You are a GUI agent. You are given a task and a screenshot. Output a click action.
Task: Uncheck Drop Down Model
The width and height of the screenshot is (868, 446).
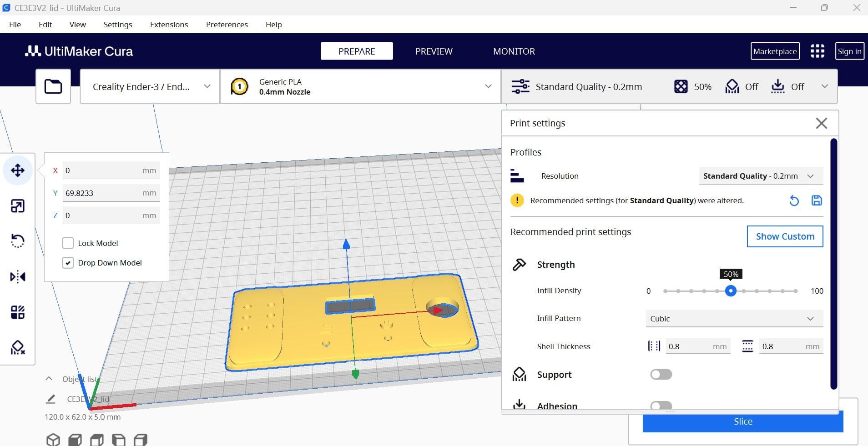[x=68, y=263]
